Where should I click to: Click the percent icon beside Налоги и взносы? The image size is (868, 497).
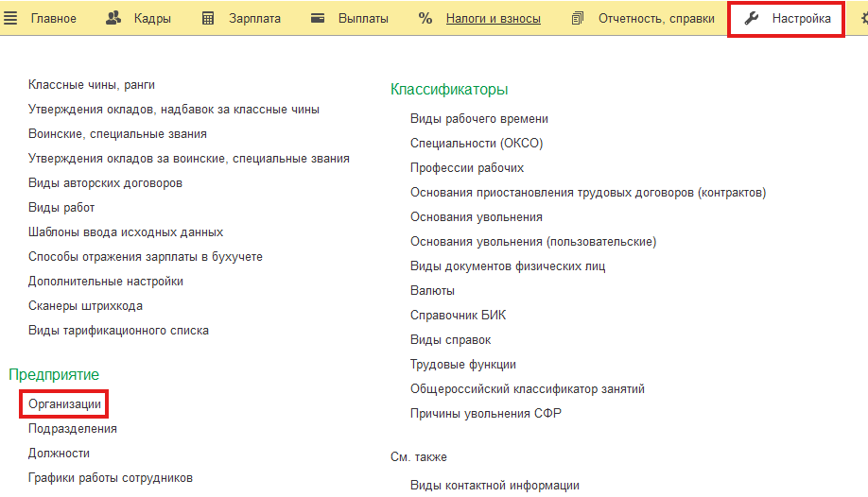(425, 18)
